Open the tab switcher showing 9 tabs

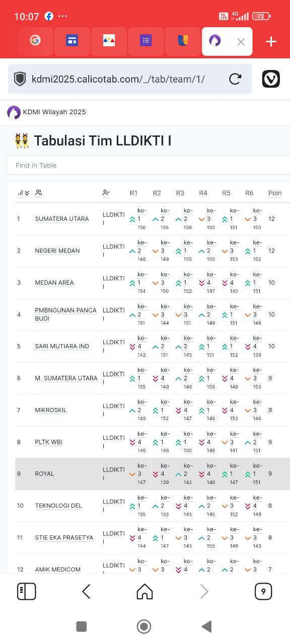coord(263,592)
